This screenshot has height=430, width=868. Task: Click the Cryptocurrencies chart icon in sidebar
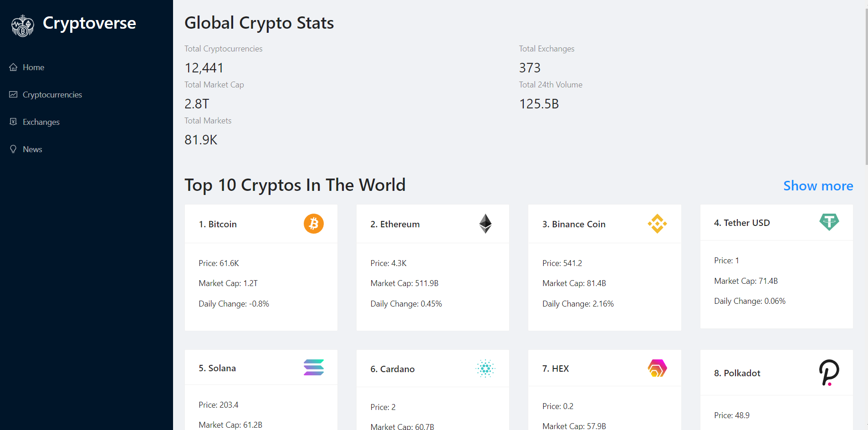pos(13,94)
